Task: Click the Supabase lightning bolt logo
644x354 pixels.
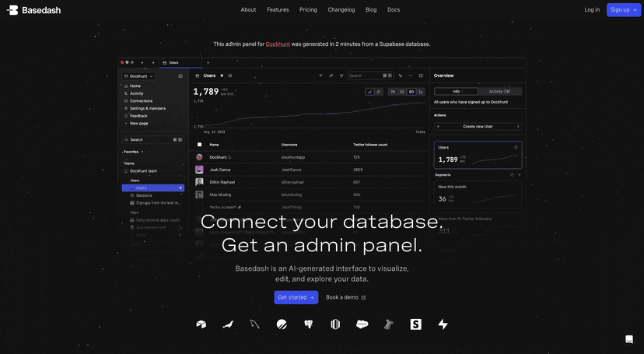Action: point(443,324)
